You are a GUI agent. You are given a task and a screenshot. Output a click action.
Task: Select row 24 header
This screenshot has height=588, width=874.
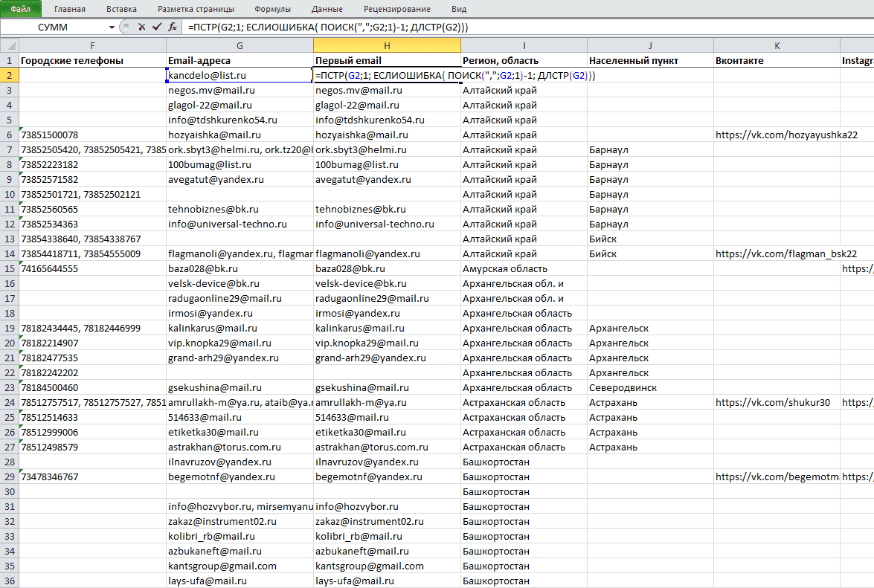coord(10,402)
